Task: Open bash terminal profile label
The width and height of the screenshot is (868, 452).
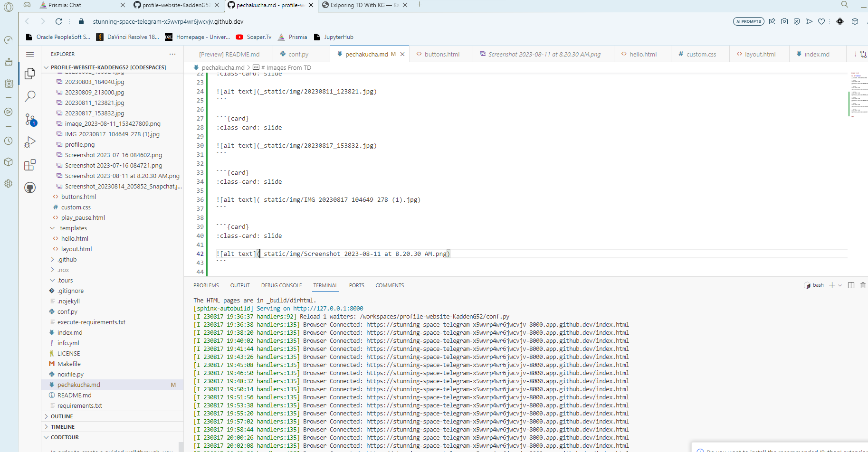Action: [818, 285]
